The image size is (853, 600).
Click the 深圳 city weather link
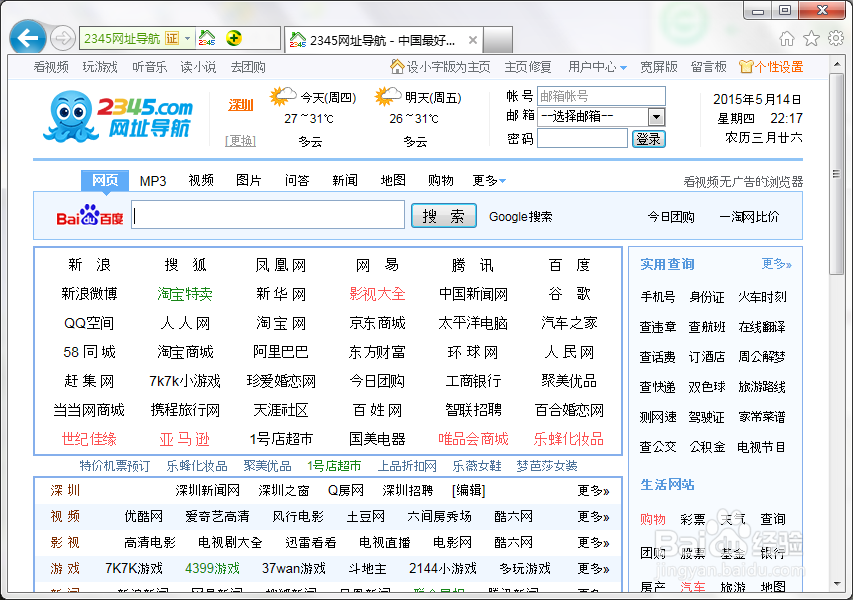coord(240,104)
